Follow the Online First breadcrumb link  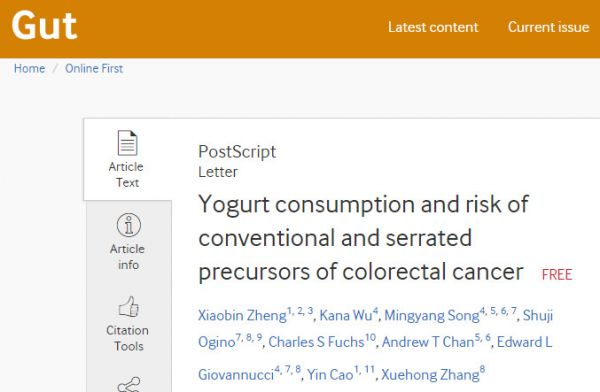pyautogui.click(x=94, y=69)
